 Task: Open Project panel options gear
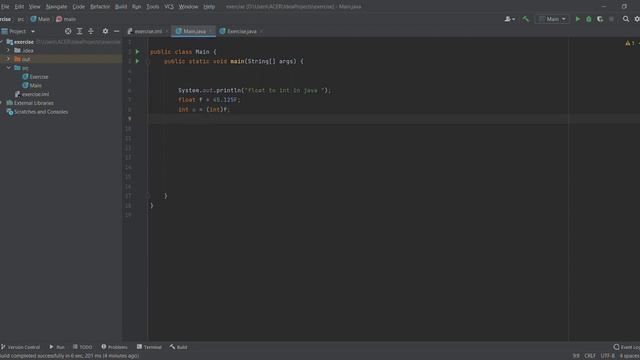point(105,31)
